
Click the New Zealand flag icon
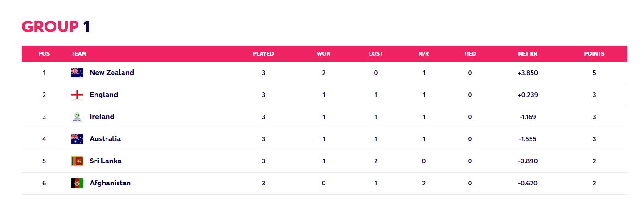pos(77,73)
